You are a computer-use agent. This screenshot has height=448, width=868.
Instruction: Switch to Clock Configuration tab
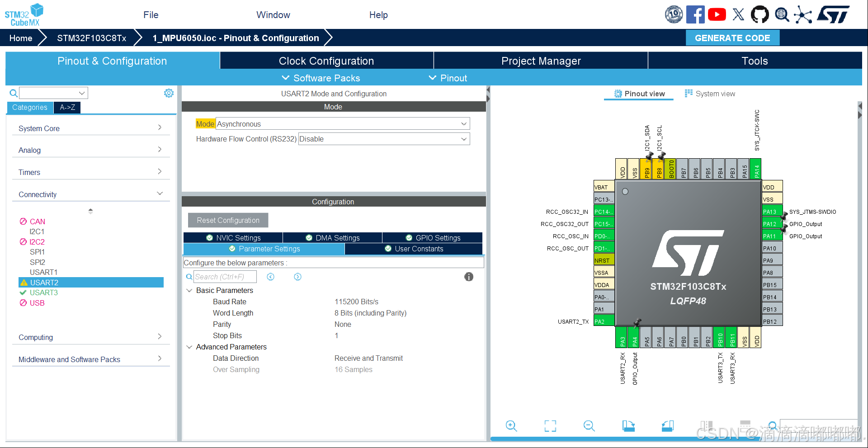(326, 61)
